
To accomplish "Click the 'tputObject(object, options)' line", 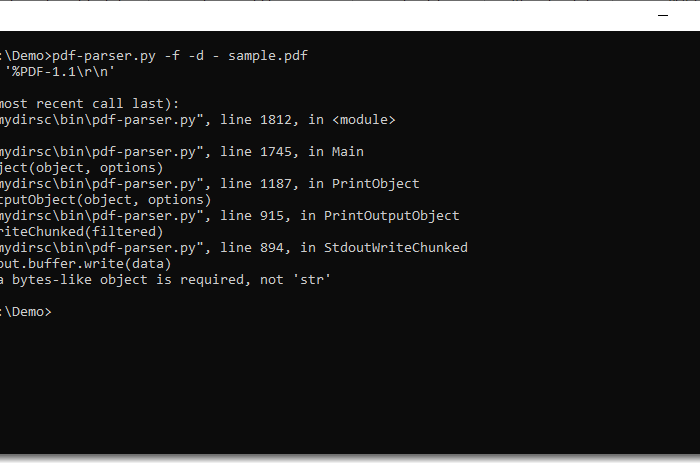I will click(x=105, y=200).
